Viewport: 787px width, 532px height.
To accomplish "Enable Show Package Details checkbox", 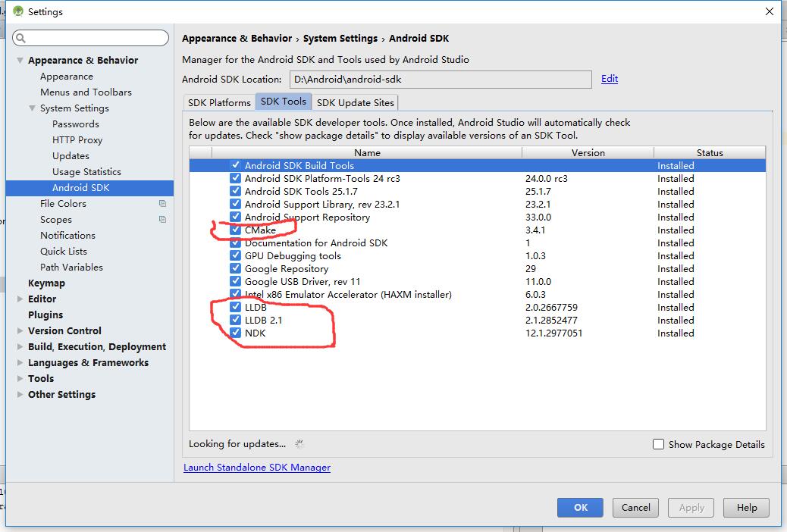I will click(659, 444).
